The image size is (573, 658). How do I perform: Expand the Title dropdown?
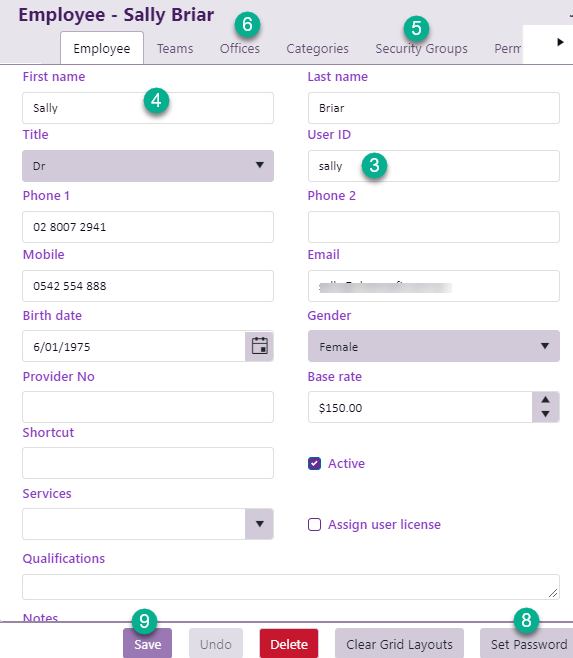pyautogui.click(x=148, y=166)
